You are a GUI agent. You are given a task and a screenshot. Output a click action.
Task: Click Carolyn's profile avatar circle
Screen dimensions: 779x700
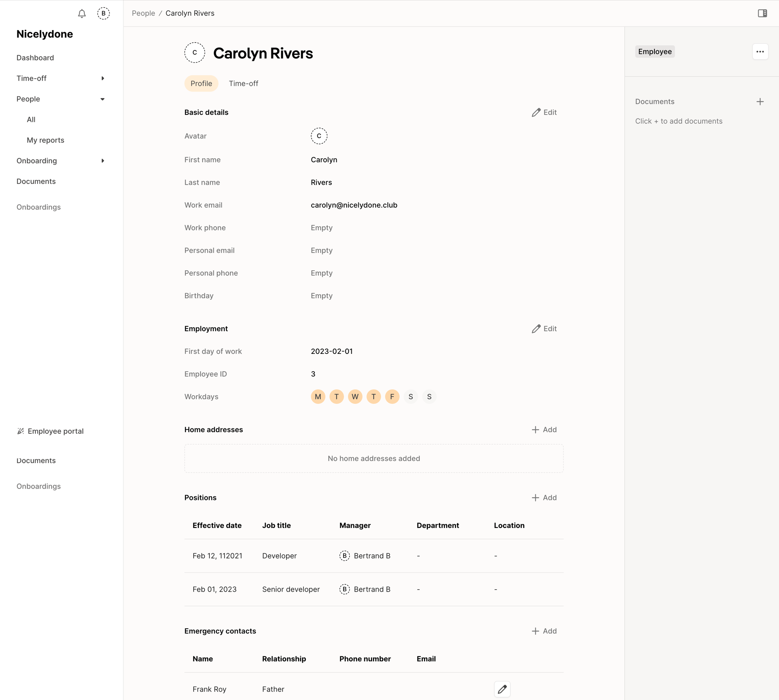tap(194, 52)
